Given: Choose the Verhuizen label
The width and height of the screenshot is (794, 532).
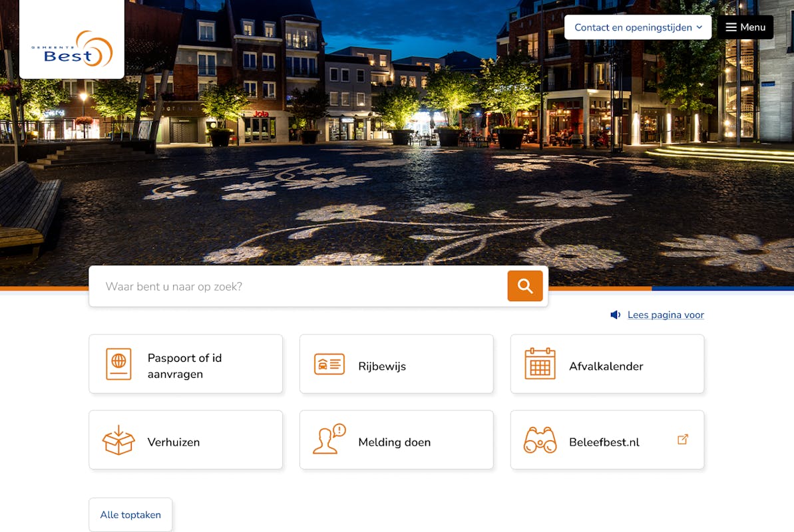Looking at the screenshot, I should tap(174, 442).
